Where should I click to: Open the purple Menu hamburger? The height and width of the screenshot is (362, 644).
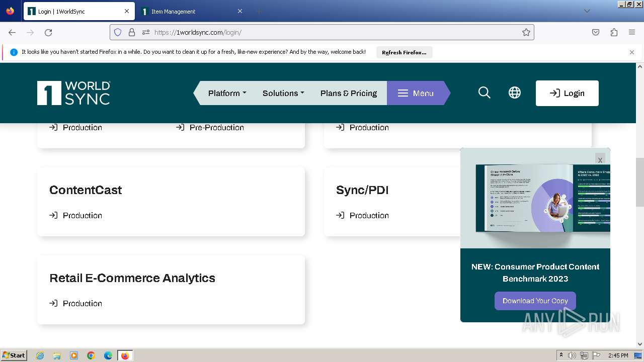coord(416,93)
